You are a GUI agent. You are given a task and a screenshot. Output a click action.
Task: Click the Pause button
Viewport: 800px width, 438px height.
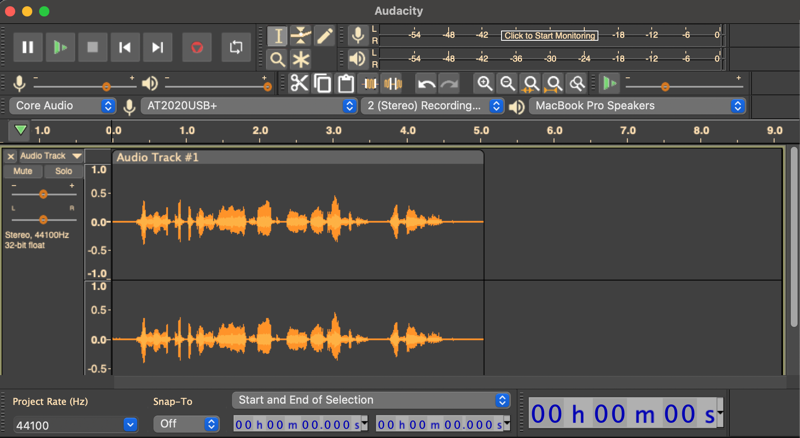tap(28, 47)
